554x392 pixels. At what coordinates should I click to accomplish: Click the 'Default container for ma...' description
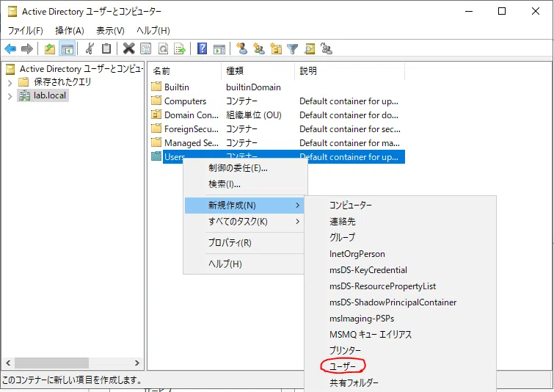(349, 143)
